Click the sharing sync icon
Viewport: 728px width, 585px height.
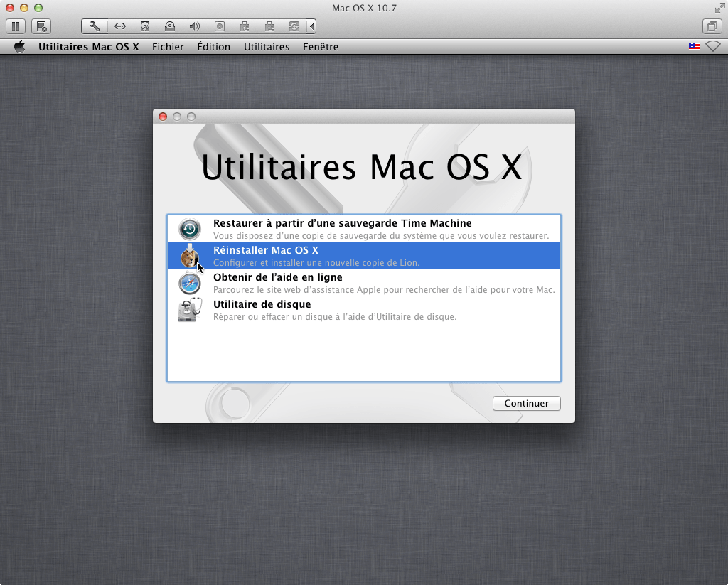pyautogui.click(x=294, y=26)
